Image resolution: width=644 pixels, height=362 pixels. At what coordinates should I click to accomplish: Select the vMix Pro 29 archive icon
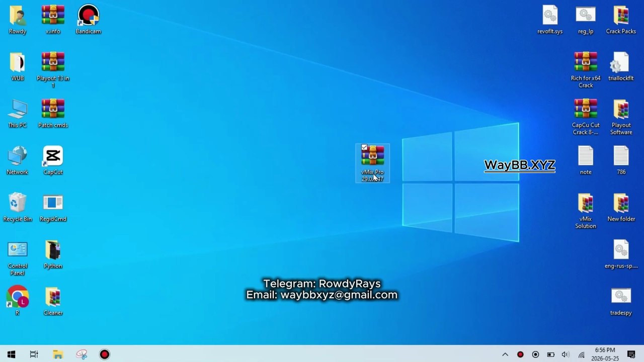coord(372,163)
